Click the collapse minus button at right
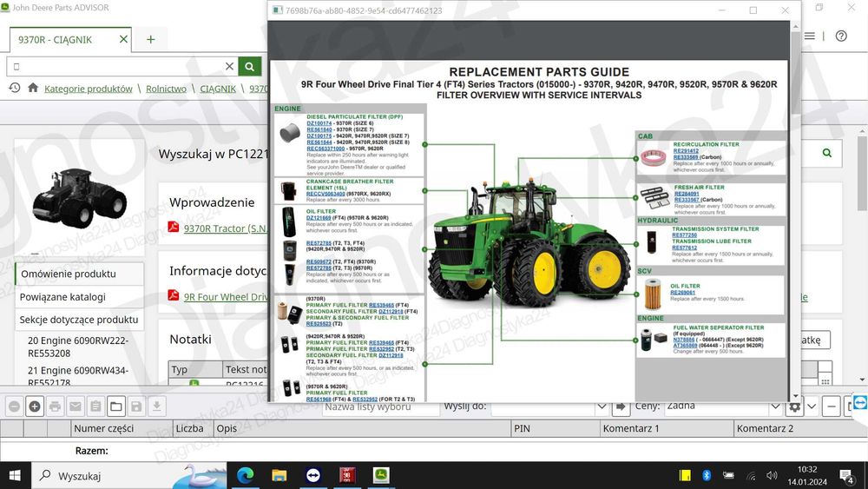 tap(831, 407)
